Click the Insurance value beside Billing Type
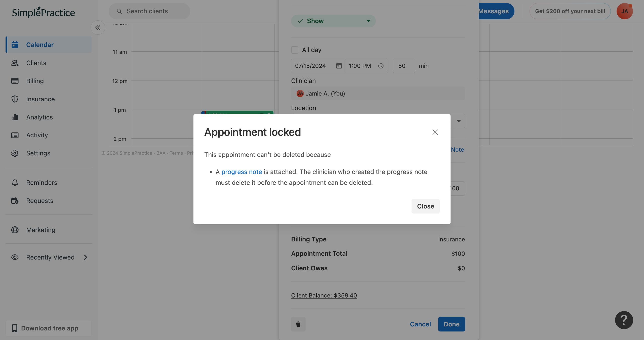Viewport: 644px width, 340px height. 451,239
